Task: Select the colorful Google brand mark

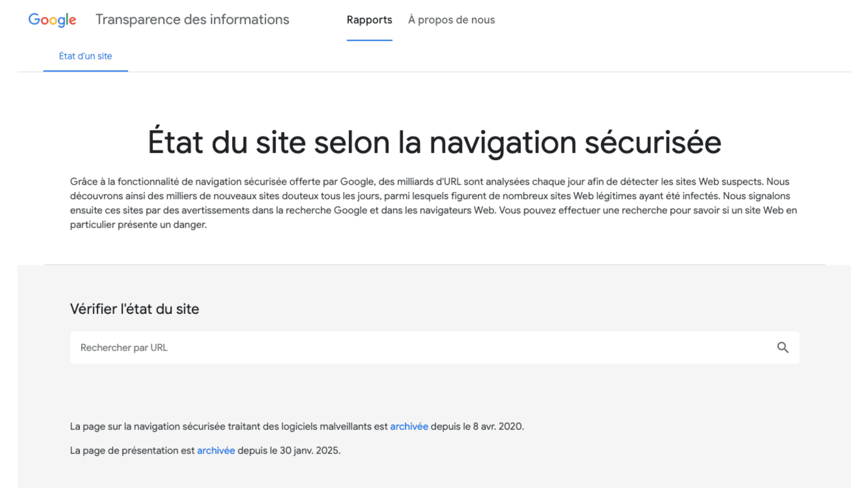Action: pos(52,20)
